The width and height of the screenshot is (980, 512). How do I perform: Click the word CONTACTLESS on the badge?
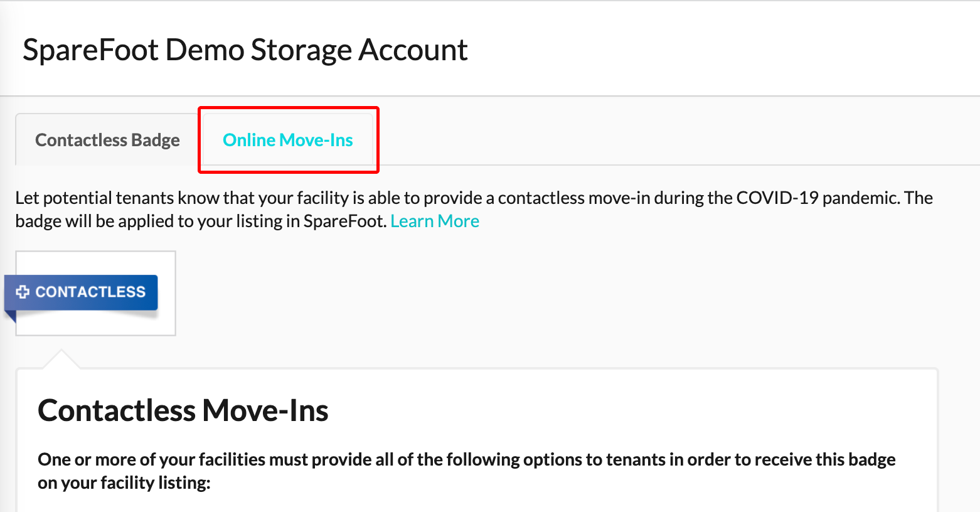coord(90,292)
